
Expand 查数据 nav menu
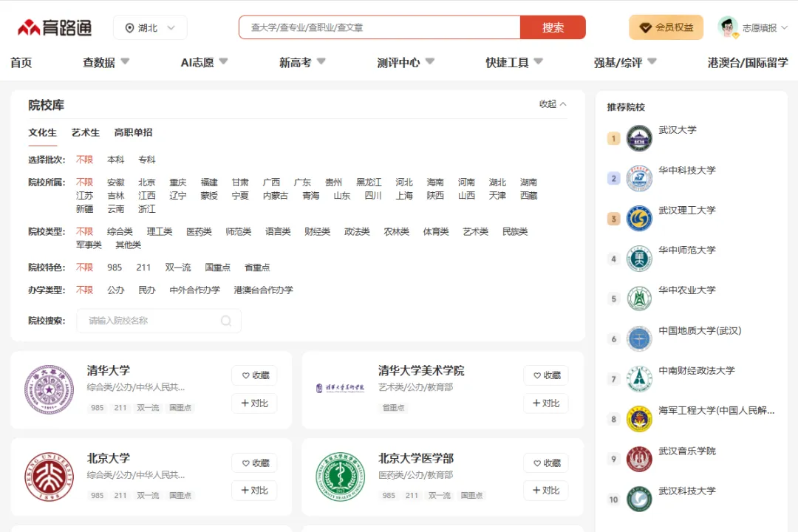click(x=106, y=63)
